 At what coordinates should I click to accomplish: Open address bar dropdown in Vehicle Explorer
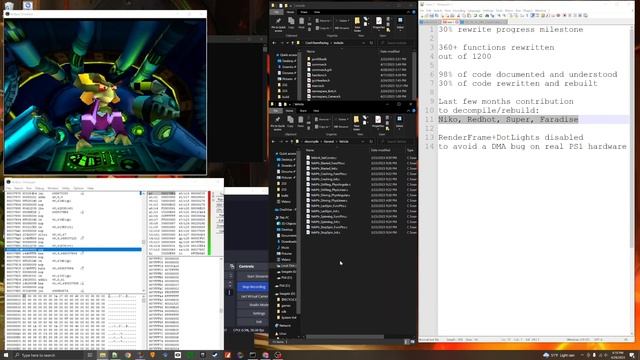click(363, 142)
